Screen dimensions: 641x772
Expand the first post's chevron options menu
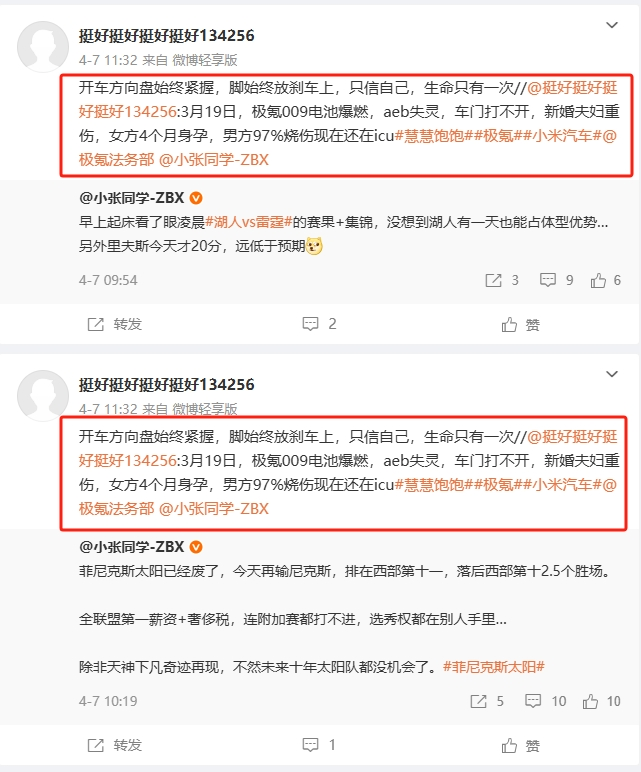pyautogui.click(x=611, y=25)
